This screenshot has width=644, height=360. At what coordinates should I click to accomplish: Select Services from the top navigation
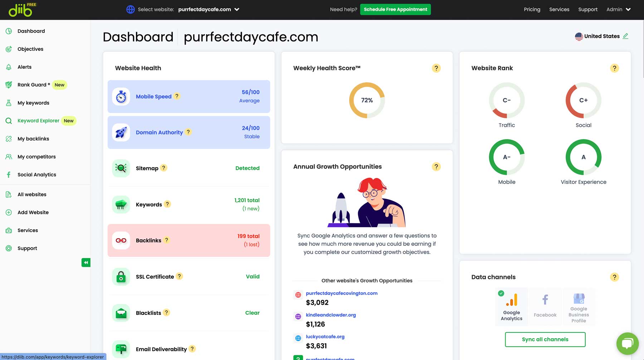[x=559, y=9]
